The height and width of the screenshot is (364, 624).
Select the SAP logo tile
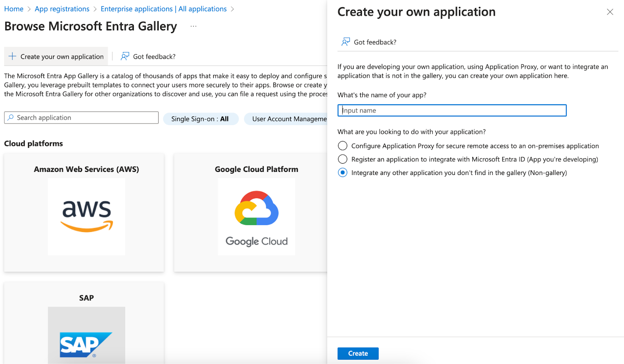(x=87, y=335)
